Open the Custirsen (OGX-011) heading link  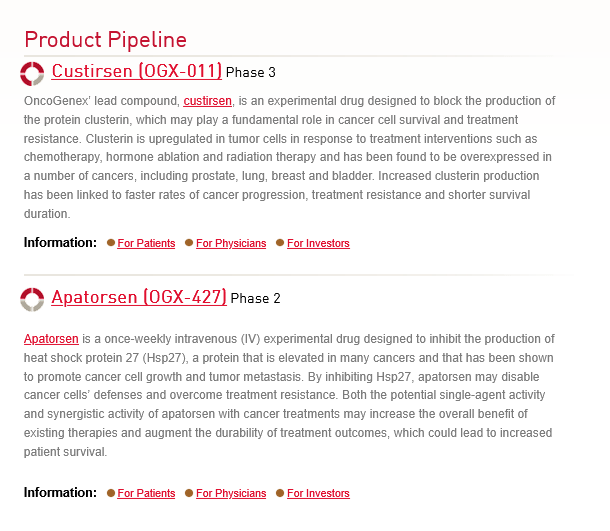click(x=137, y=72)
